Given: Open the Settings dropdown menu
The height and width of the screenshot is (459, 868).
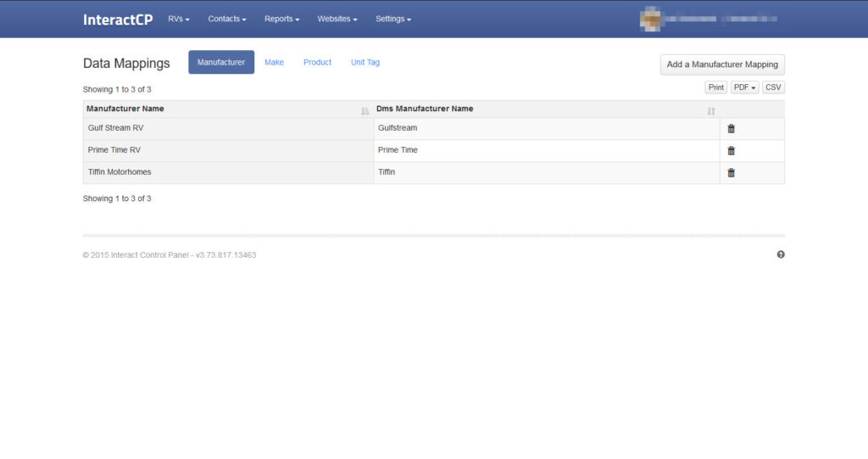Looking at the screenshot, I should point(393,19).
